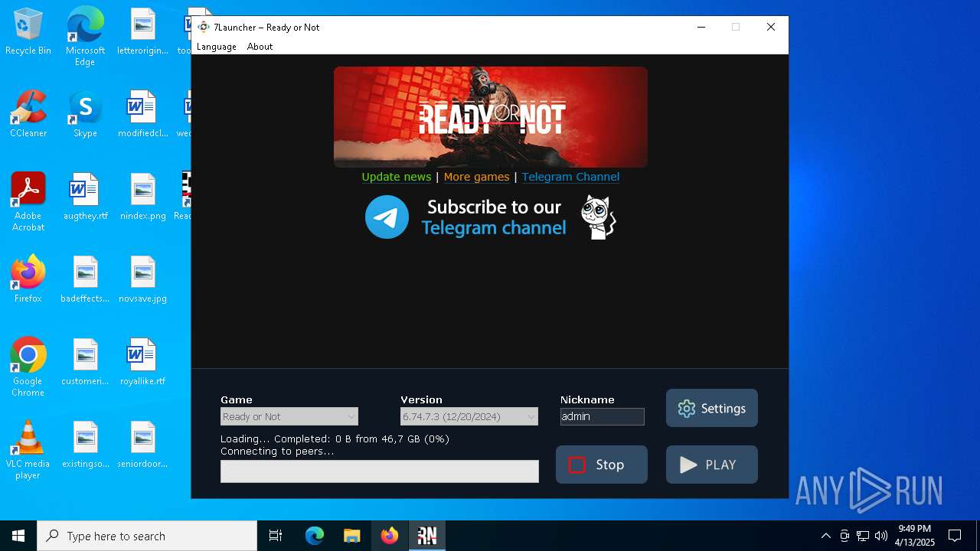This screenshot has width=980, height=551.
Task: Stop the download
Action: [x=602, y=465]
